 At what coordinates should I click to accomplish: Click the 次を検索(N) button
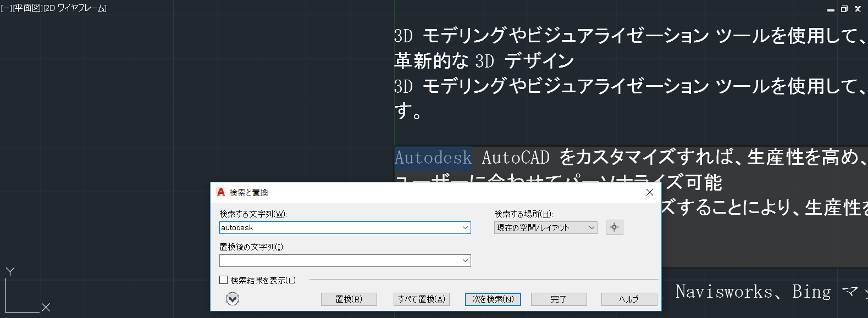click(493, 299)
